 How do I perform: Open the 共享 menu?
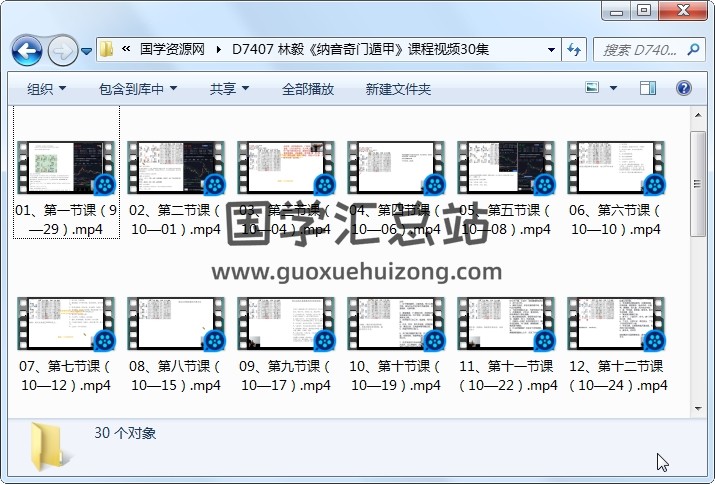(229, 89)
